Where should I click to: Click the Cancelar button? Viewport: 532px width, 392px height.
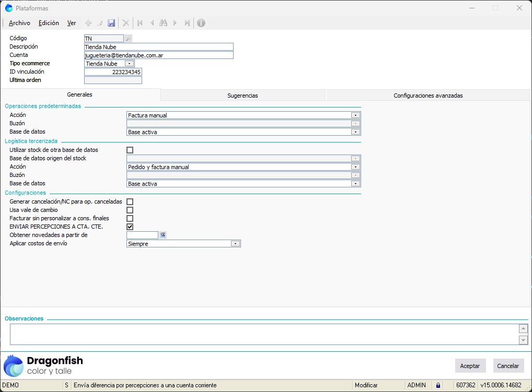(x=508, y=366)
